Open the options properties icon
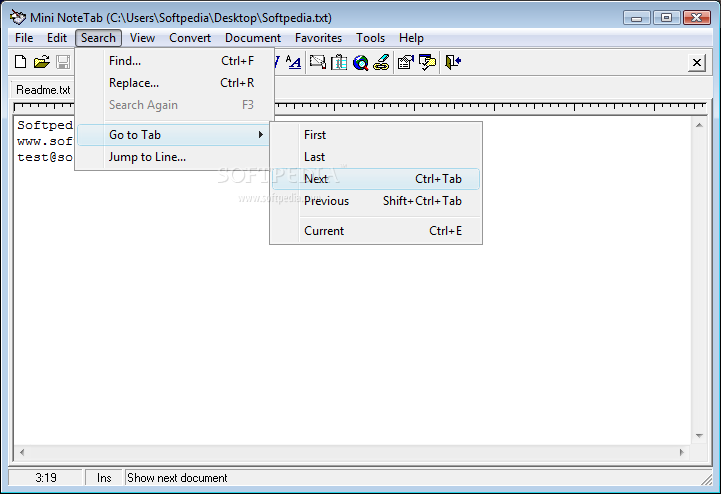721x494 pixels. [406, 62]
